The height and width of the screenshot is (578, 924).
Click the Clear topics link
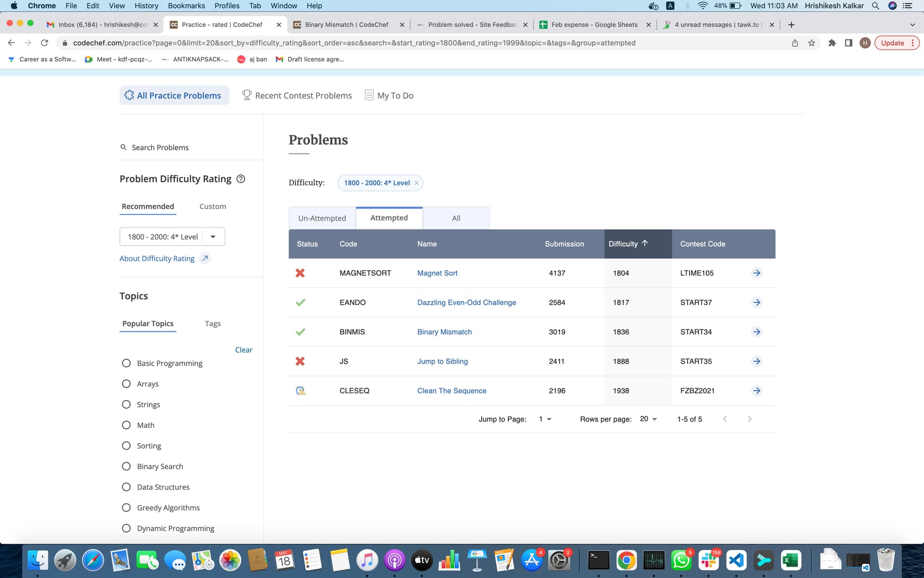[x=244, y=350]
